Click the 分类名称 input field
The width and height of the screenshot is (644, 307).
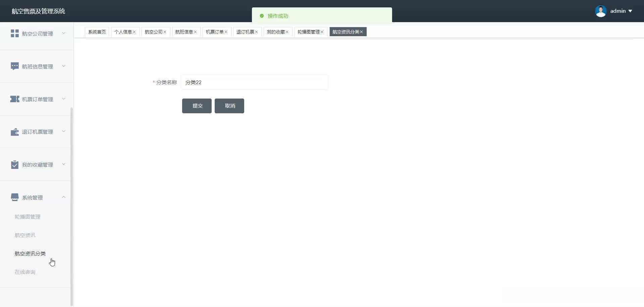[255, 82]
